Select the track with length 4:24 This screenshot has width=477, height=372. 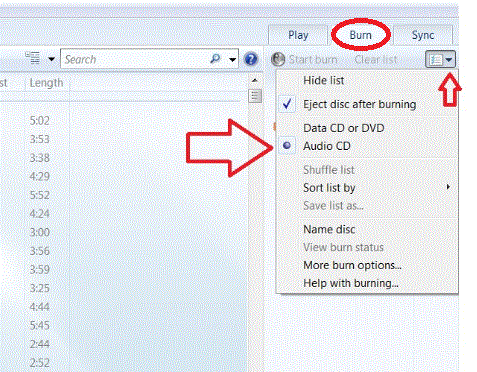click(x=39, y=213)
